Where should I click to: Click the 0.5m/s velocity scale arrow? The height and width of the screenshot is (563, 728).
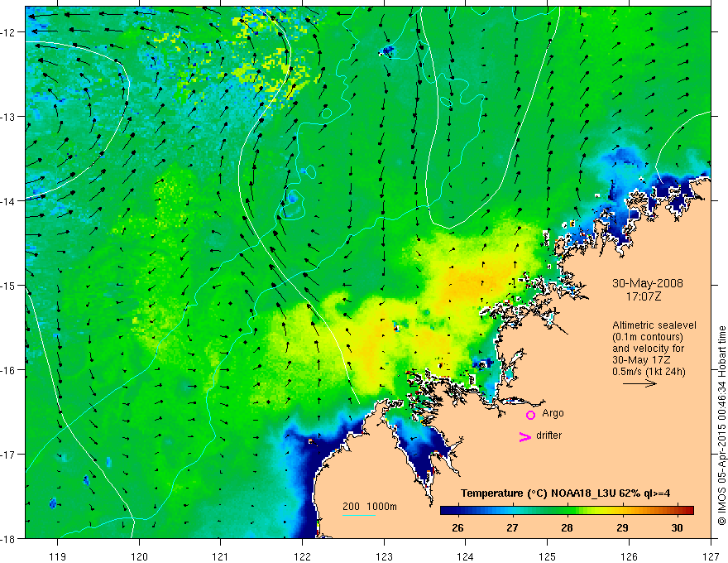639,383
